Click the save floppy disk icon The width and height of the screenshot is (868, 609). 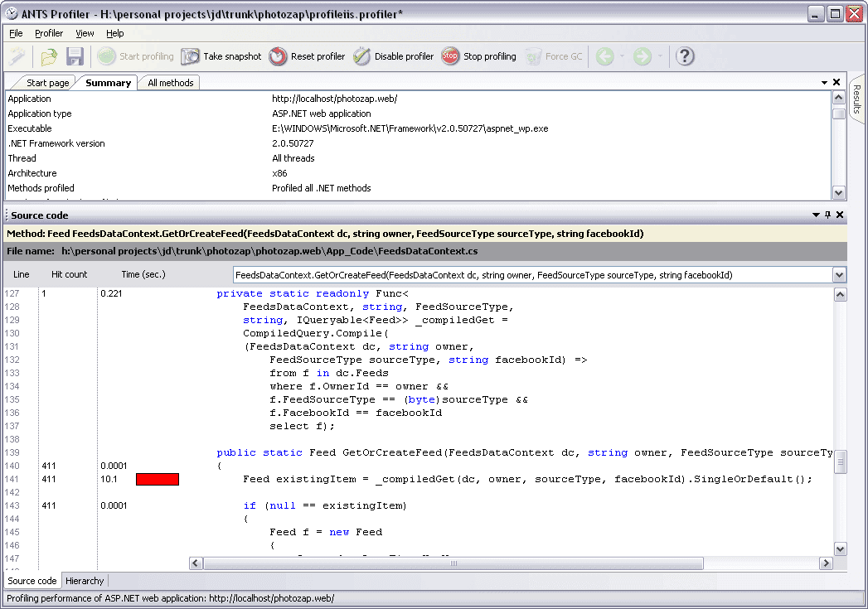click(75, 56)
